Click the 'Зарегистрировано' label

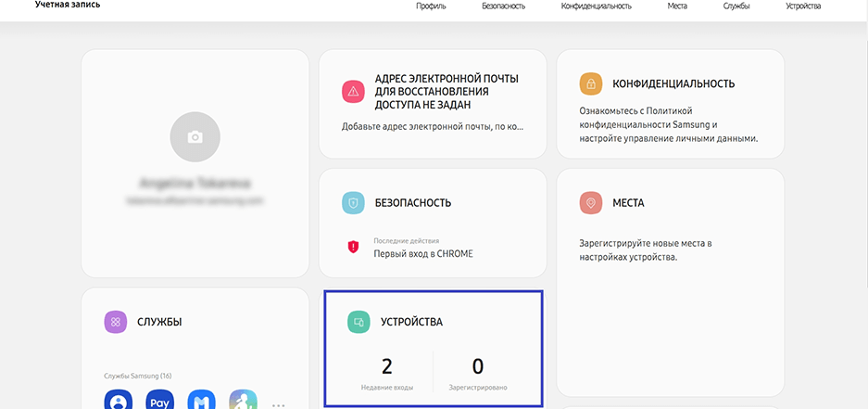point(478,388)
